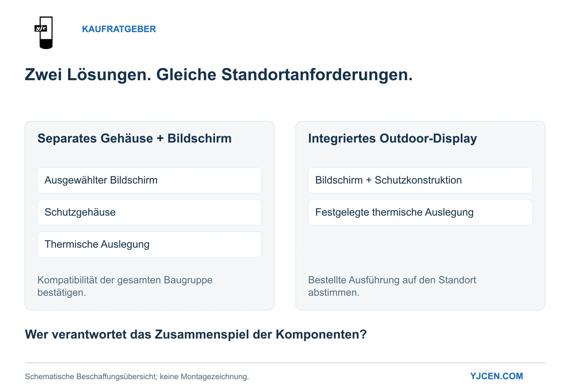The height and width of the screenshot is (392, 570).
Task: Click the note 'Kompatibilität der gesamten Baugruppe bestätigen.'
Action: [x=125, y=286]
